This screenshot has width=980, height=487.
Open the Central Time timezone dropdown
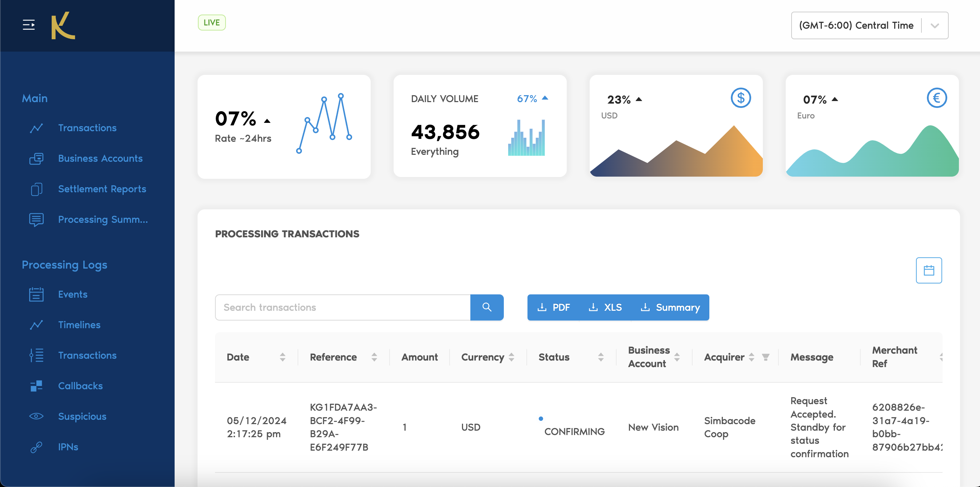pyautogui.click(x=869, y=25)
